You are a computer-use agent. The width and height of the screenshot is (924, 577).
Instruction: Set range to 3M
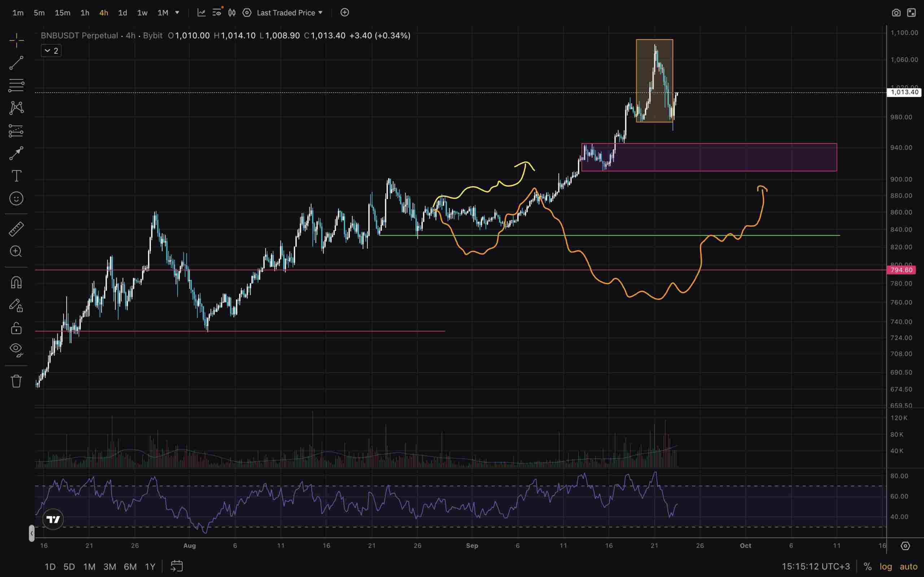click(x=110, y=566)
